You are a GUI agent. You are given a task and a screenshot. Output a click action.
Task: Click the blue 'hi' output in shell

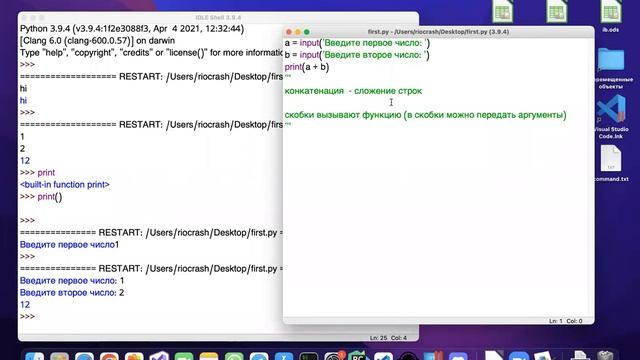point(23,100)
